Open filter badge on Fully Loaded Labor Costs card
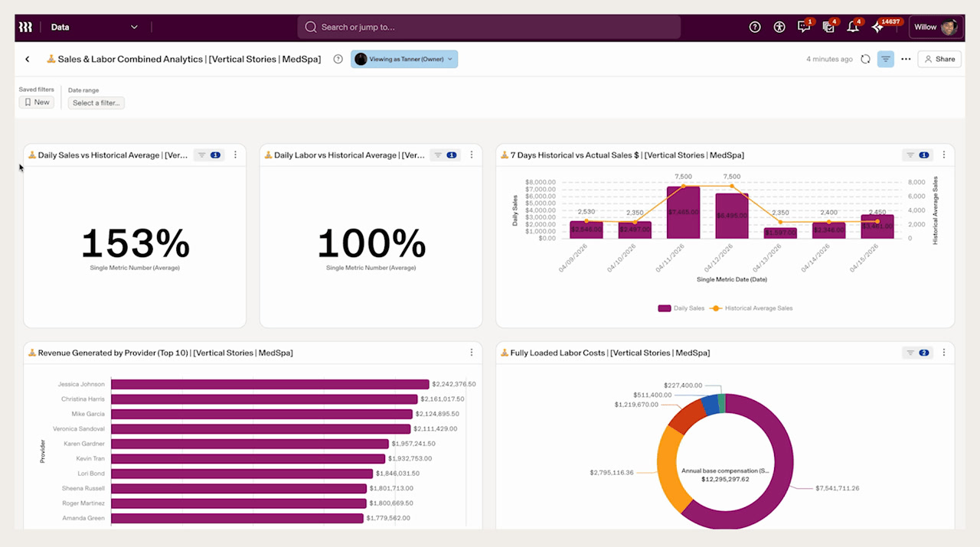 point(917,353)
